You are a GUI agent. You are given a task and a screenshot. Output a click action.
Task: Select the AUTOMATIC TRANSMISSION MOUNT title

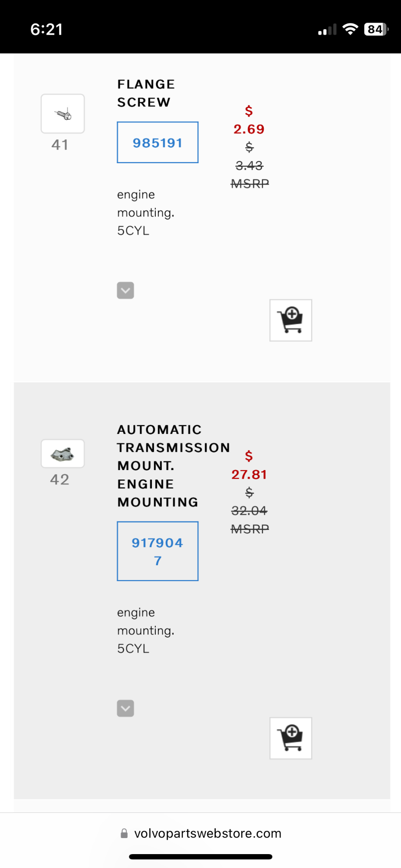click(173, 465)
